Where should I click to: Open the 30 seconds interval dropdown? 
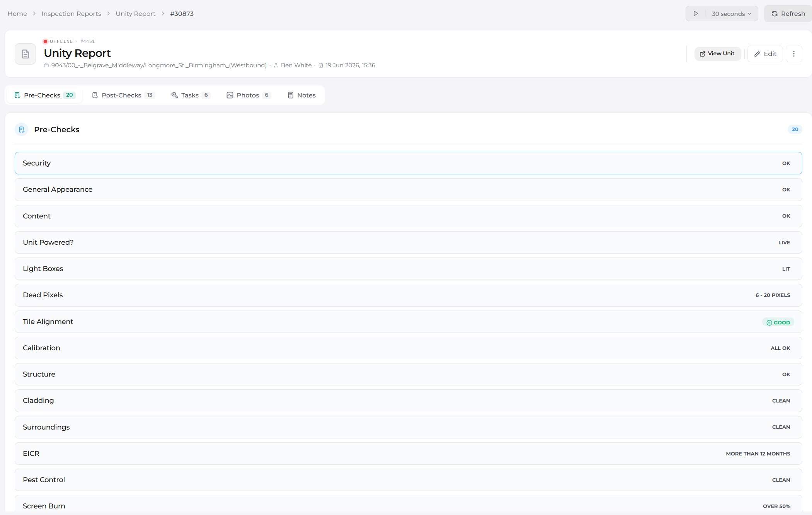pyautogui.click(x=732, y=14)
